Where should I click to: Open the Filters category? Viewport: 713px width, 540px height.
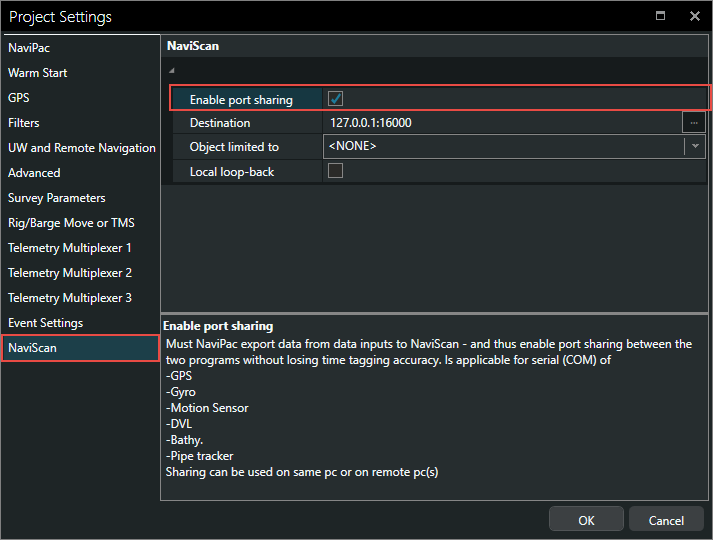click(24, 123)
